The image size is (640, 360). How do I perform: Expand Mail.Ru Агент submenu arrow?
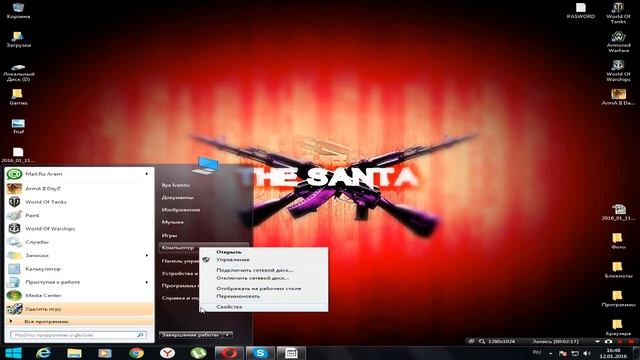[147, 174]
